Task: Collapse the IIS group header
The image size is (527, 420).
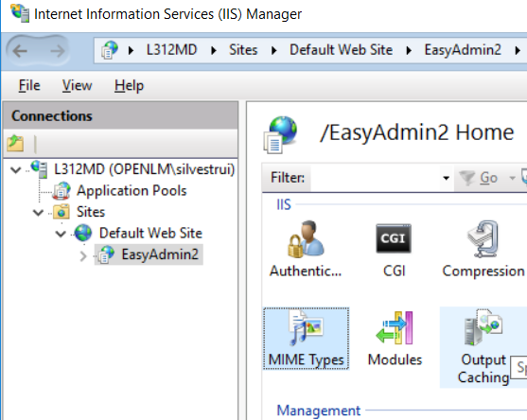Action: click(x=283, y=204)
